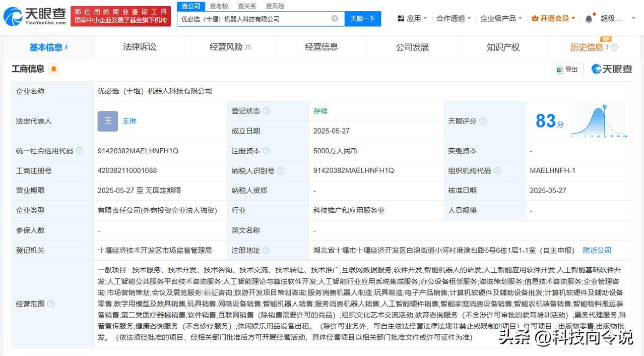644x356 pixels.
Task: Click registration authority 十堰经济技术开发区市场监督管理局
Action: pyautogui.click(x=155, y=250)
